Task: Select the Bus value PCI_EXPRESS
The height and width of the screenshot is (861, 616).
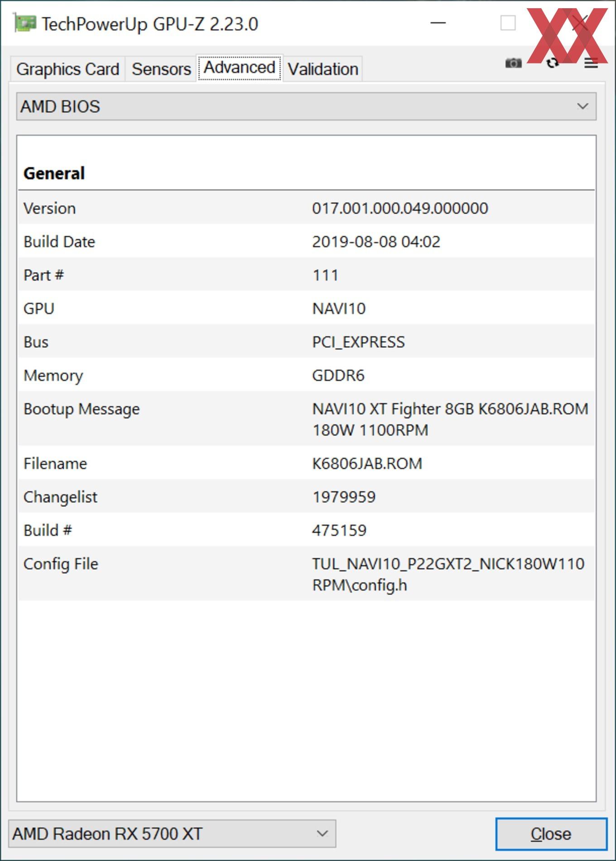Action: pos(358,342)
